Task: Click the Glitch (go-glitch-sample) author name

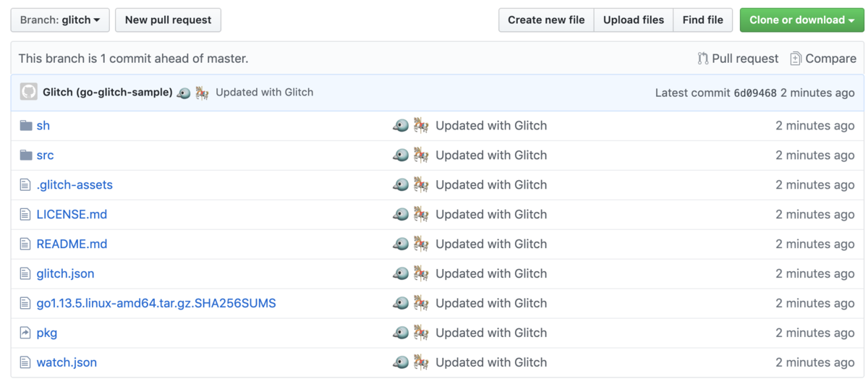Action: click(108, 93)
